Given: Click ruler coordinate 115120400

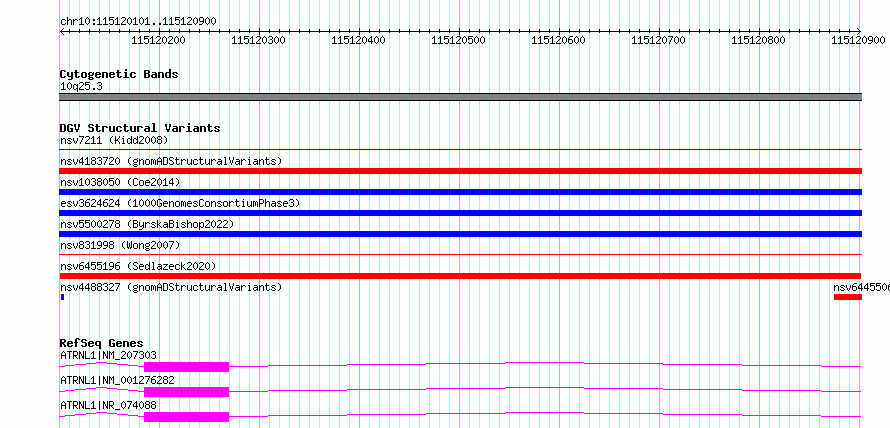Looking at the screenshot, I should (x=358, y=40).
